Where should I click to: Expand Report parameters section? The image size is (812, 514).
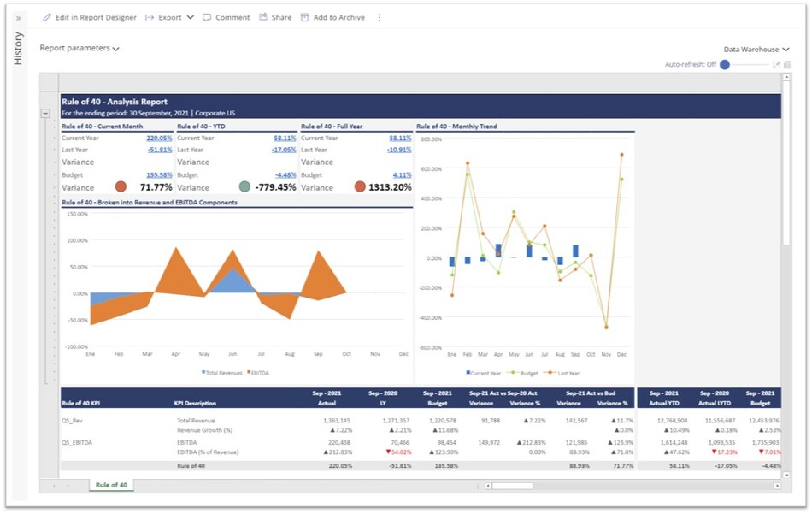79,49
